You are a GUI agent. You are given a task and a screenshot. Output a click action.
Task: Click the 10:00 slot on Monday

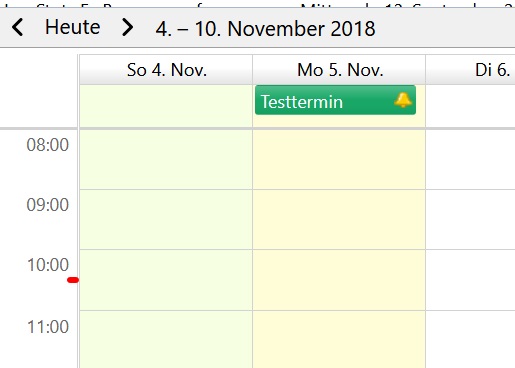[339, 280]
